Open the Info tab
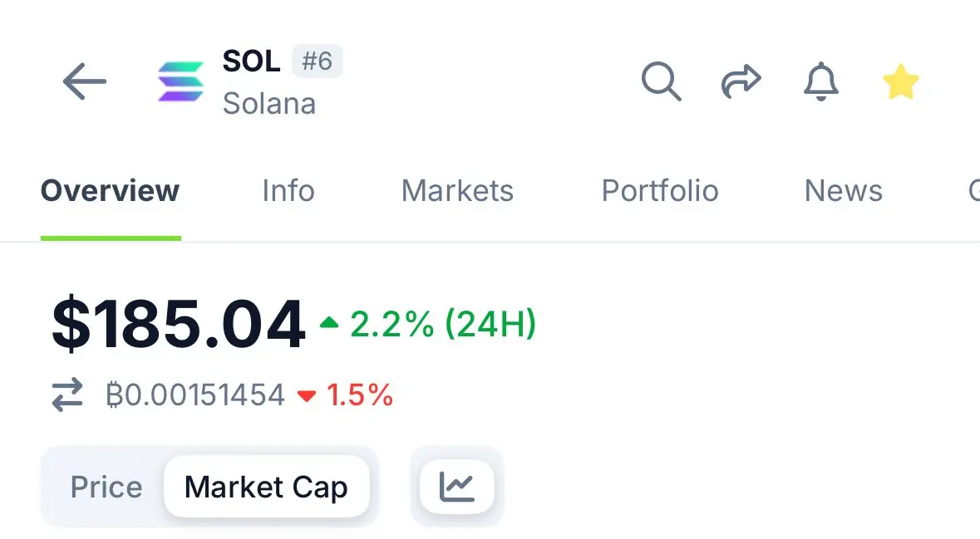 [288, 190]
